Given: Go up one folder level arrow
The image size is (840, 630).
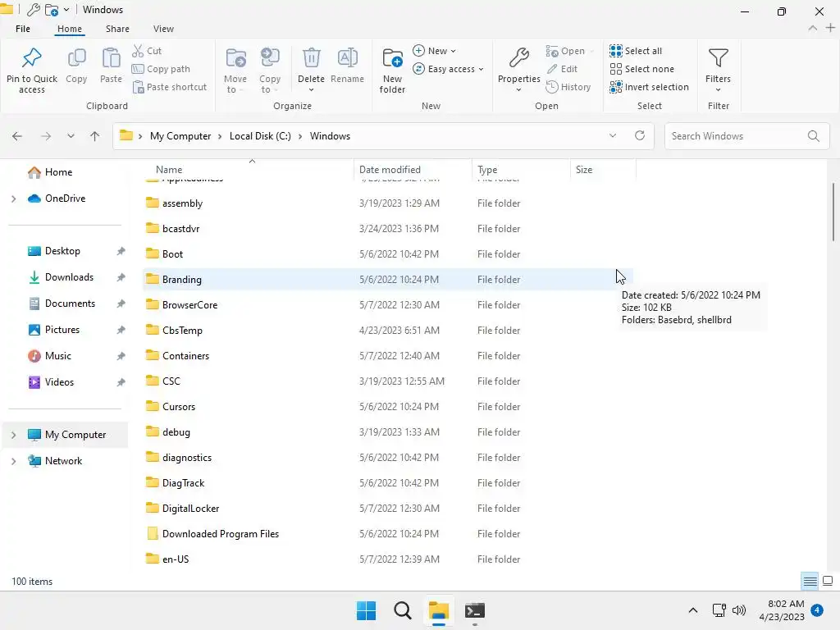Looking at the screenshot, I should [95, 136].
